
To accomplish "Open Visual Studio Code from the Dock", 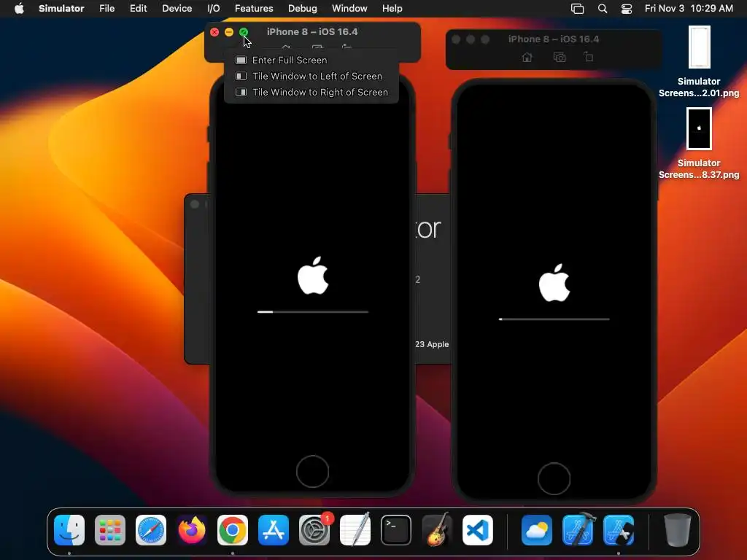I will coord(478,530).
